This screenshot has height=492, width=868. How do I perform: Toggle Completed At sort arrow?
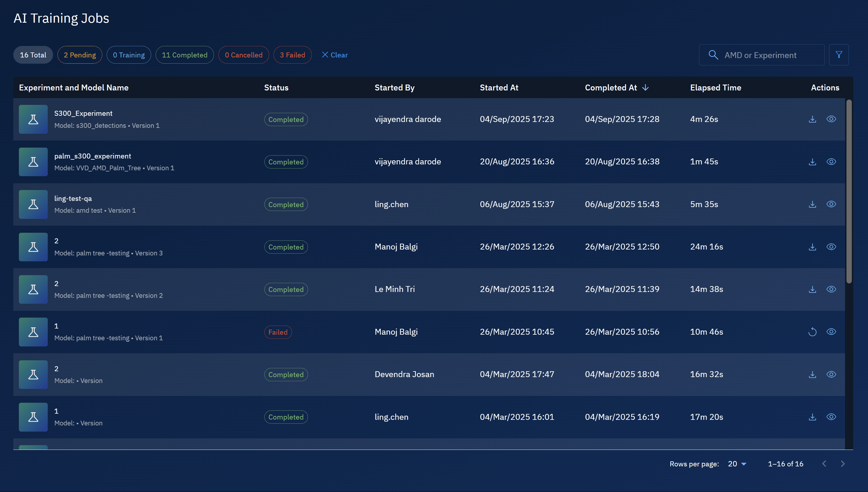coord(645,87)
